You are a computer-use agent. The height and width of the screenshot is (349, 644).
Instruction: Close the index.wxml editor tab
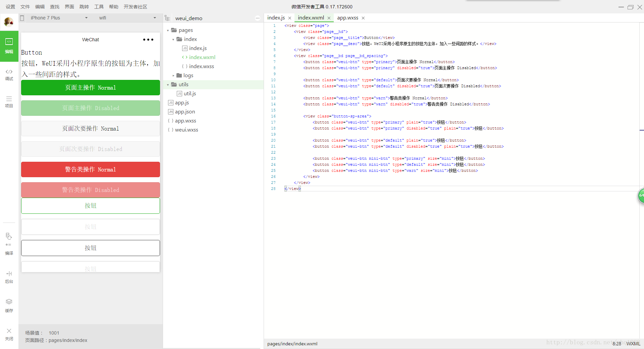329,18
